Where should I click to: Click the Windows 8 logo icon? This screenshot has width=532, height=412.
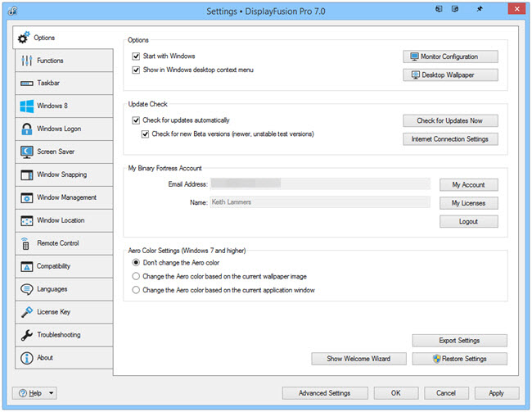(x=27, y=106)
